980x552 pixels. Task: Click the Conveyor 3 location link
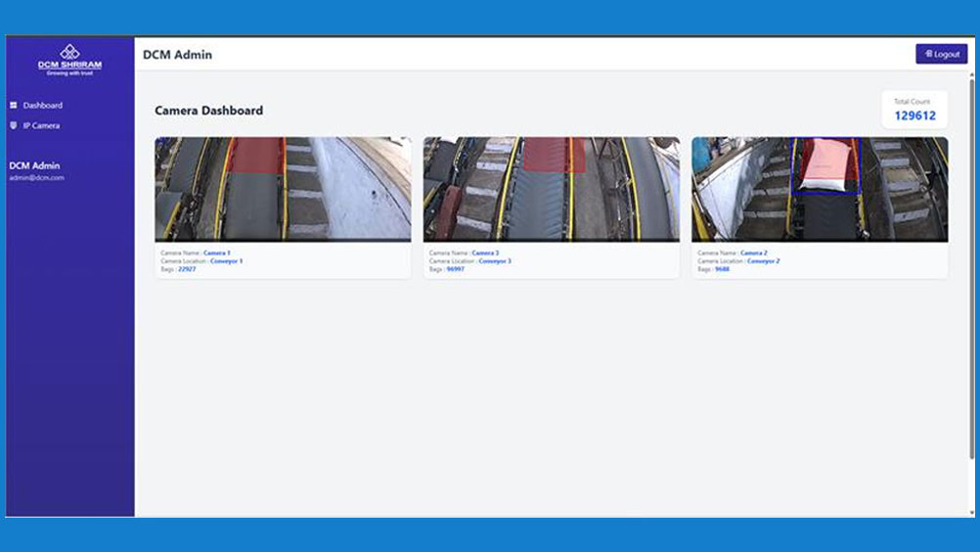pyautogui.click(x=495, y=261)
